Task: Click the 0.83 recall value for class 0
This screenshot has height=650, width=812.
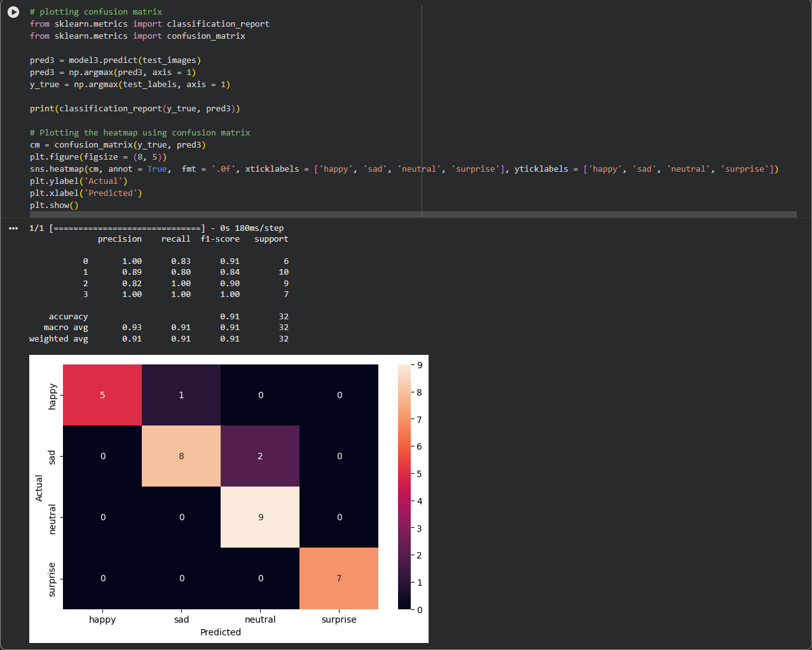Action: click(x=181, y=261)
